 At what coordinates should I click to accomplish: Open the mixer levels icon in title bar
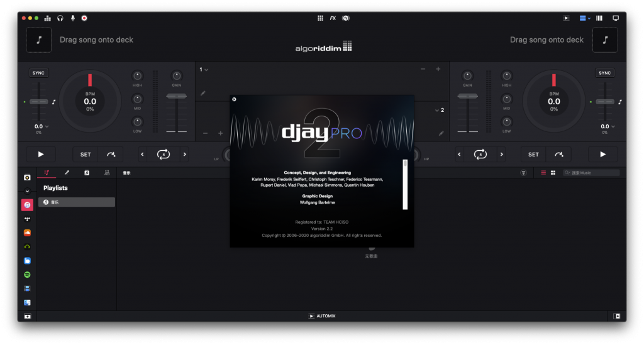click(48, 18)
